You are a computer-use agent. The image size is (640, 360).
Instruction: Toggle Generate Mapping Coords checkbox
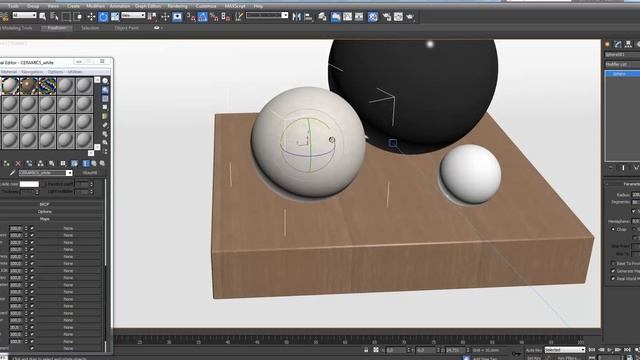pyautogui.click(x=613, y=271)
